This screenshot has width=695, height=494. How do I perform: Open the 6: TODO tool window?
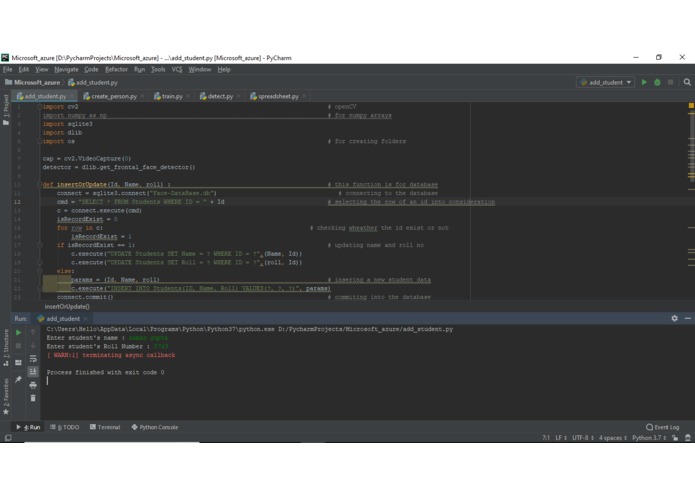pos(65,427)
